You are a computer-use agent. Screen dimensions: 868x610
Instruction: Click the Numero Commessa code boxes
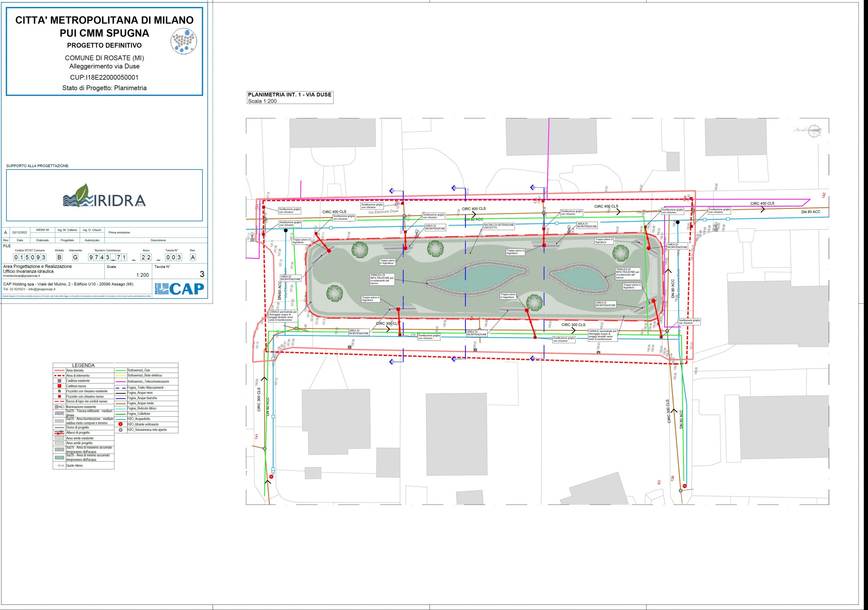(107, 257)
